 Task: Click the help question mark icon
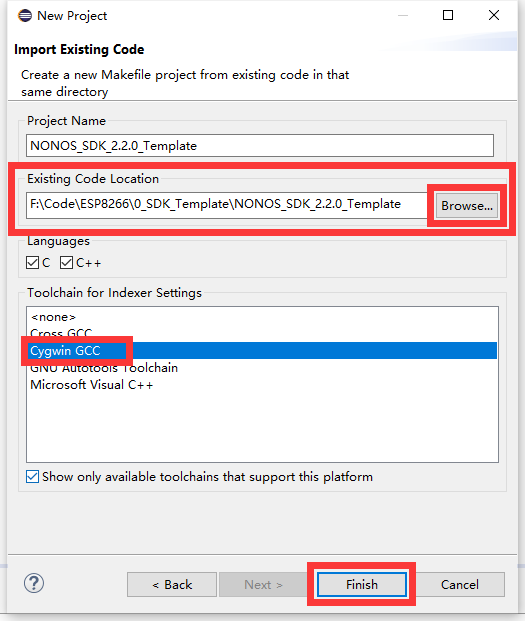click(34, 583)
